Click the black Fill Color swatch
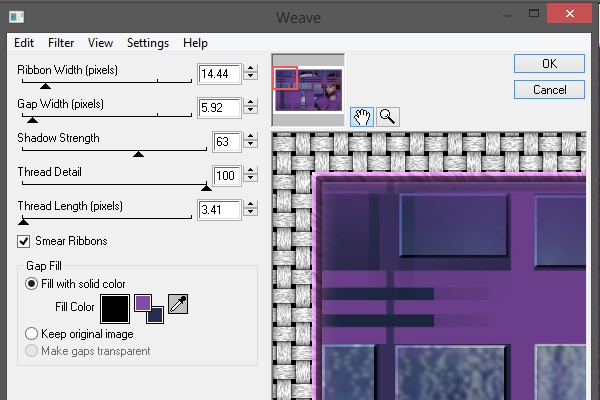This screenshot has width=600, height=400. coord(115,308)
